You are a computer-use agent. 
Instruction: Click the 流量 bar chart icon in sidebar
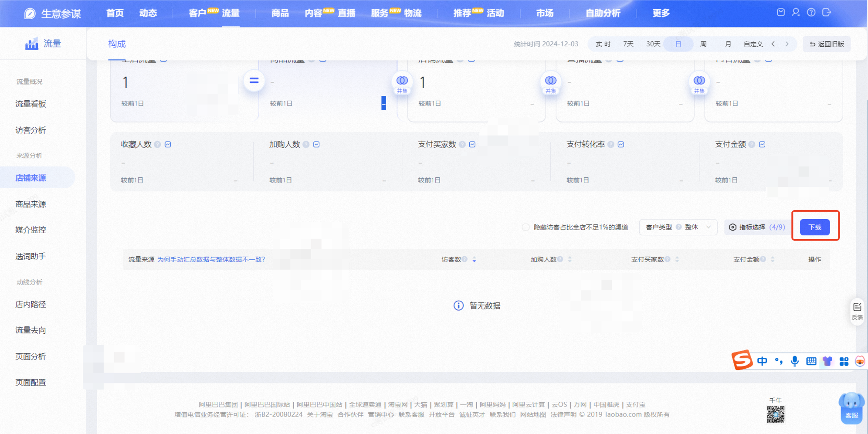(x=31, y=44)
